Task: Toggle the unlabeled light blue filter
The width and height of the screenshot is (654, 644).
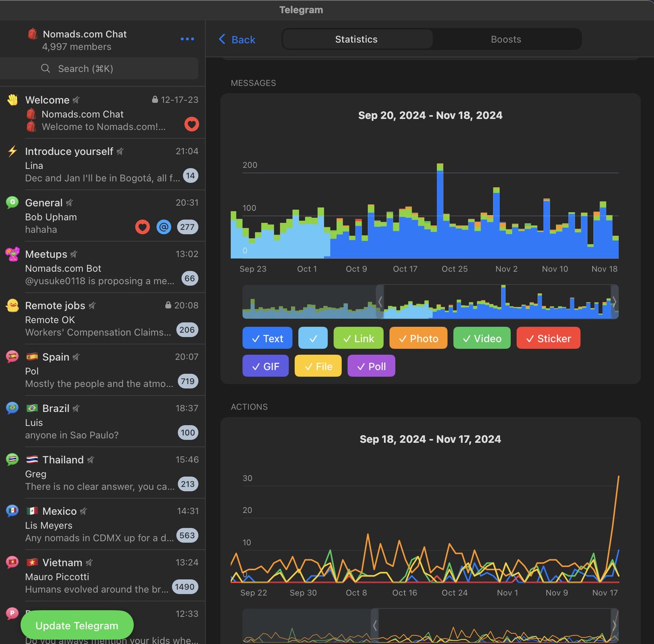Action: [313, 338]
